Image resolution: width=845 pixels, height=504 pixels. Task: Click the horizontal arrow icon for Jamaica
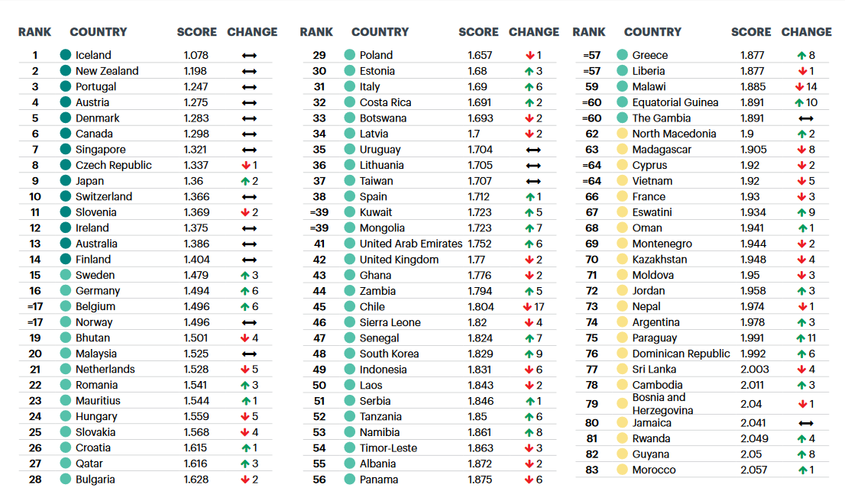(x=805, y=423)
